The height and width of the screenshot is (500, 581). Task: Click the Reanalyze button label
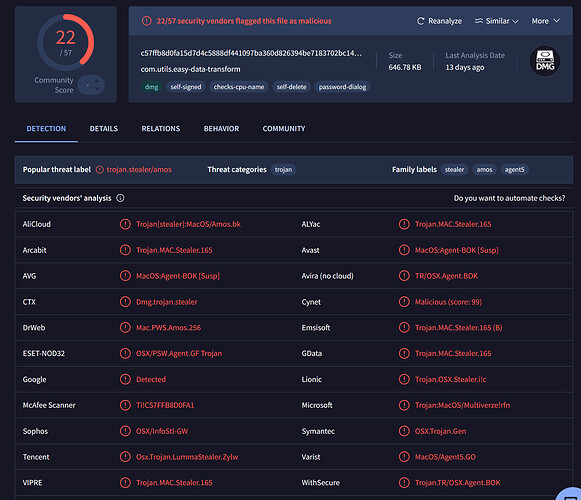tap(445, 21)
